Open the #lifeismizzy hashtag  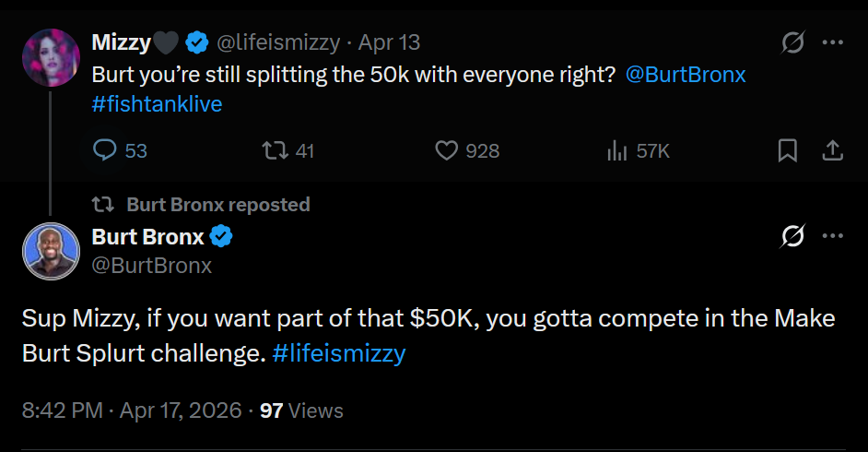click(339, 353)
